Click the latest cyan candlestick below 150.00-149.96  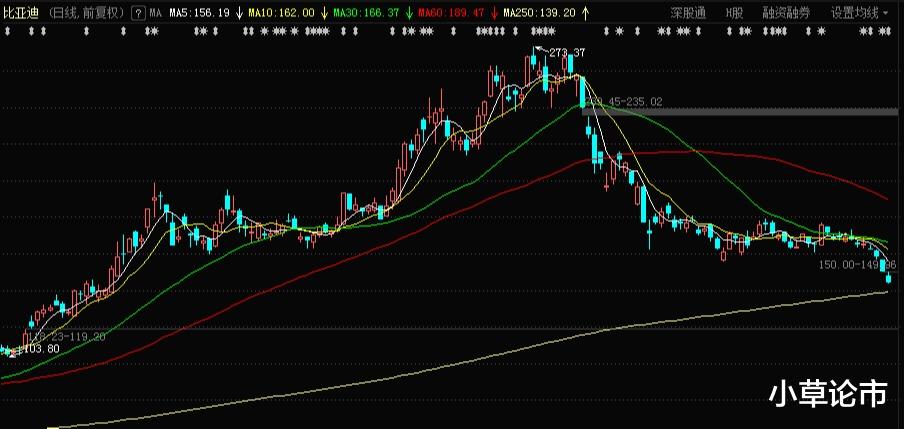[x=888, y=279]
